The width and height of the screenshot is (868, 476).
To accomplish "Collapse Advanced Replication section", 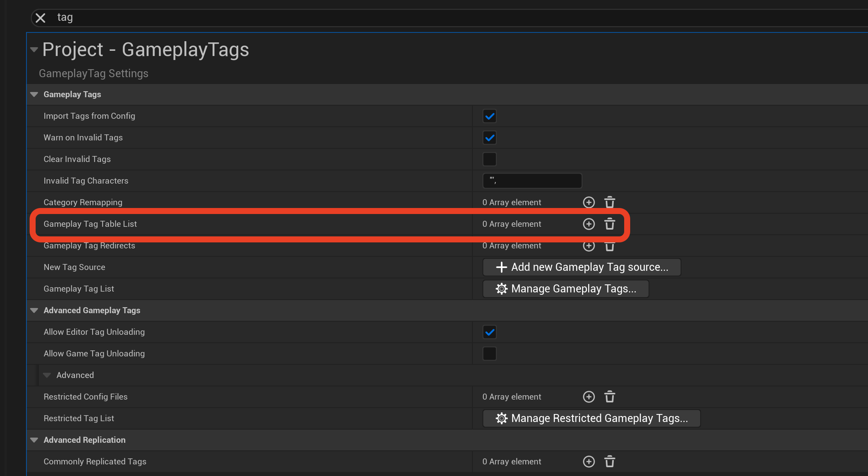I will pos(34,440).
